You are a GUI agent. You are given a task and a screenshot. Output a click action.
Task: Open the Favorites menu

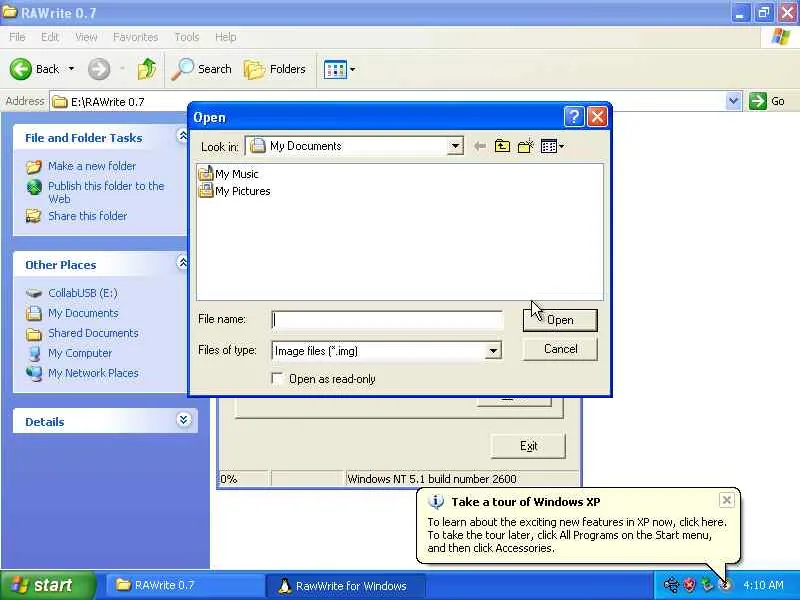[x=135, y=37]
